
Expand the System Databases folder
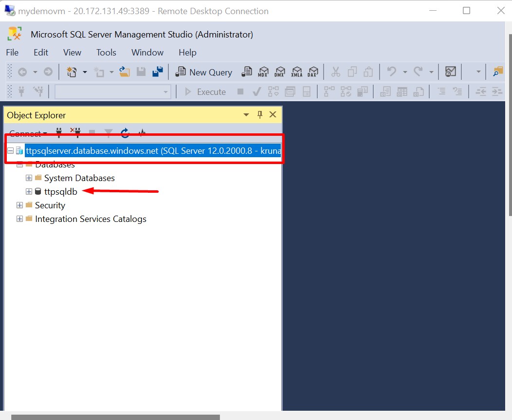[29, 178]
